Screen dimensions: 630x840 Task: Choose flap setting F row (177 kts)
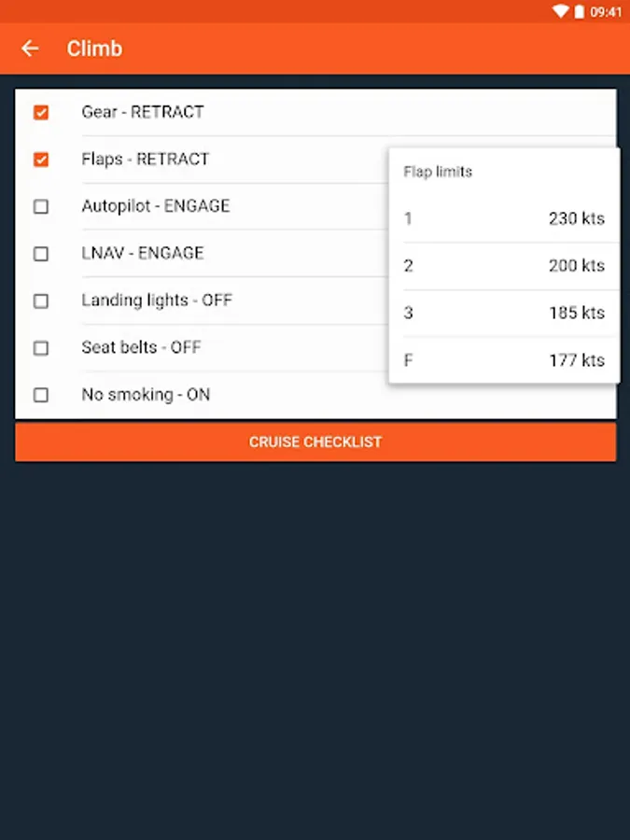point(504,360)
